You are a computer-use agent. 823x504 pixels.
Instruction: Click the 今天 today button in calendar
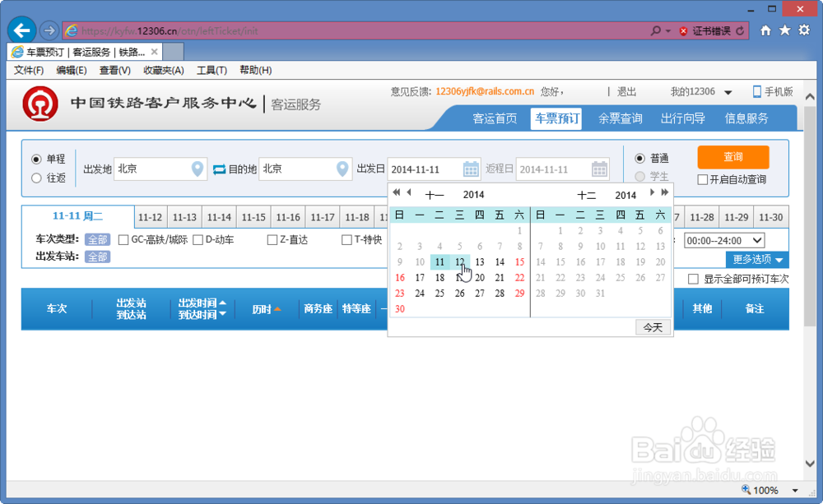[653, 327]
